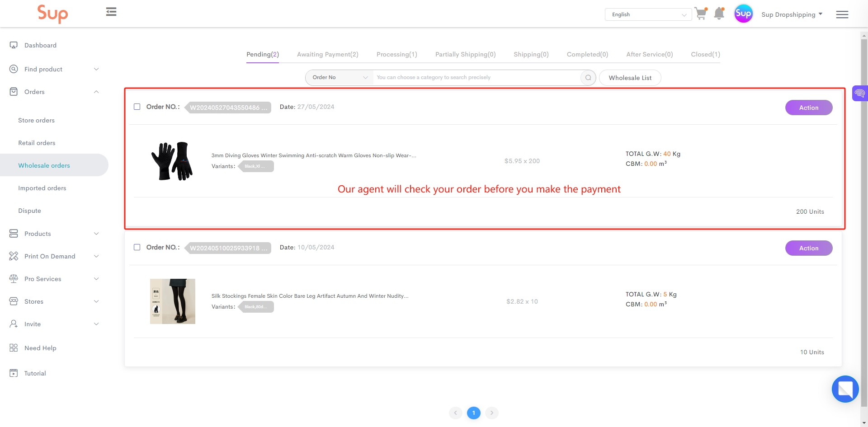The width and height of the screenshot is (868, 427).
Task: Click the search magnifier button
Action: pos(588,78)
